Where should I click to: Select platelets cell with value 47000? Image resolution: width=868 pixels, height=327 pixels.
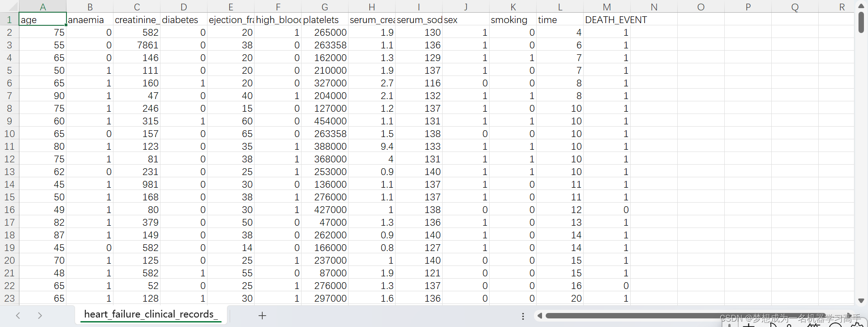(325, 222)
